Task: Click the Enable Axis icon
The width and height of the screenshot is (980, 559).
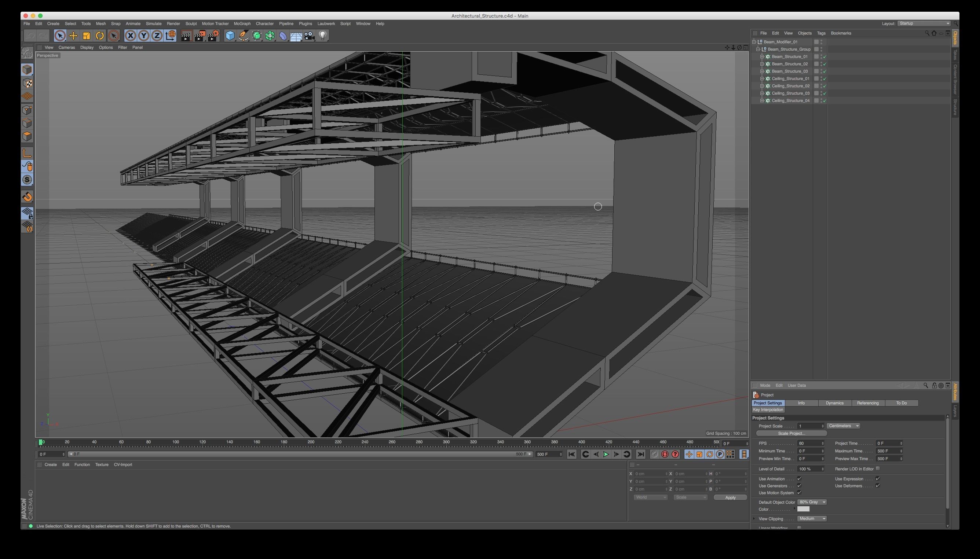Action: (27, 153)
